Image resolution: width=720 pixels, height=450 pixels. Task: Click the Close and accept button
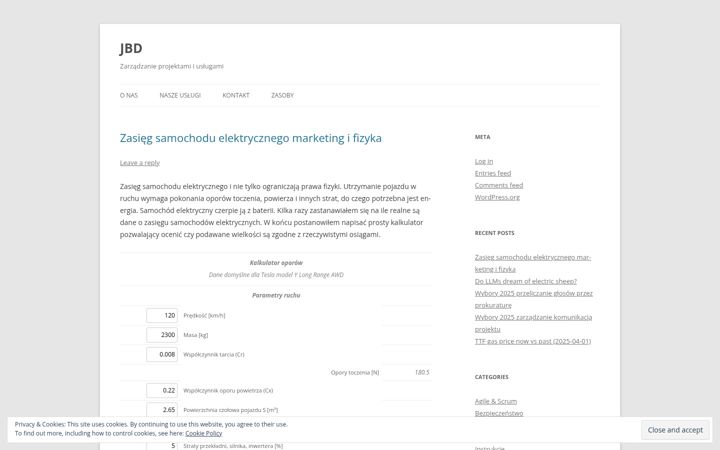[x=675, y=430]
